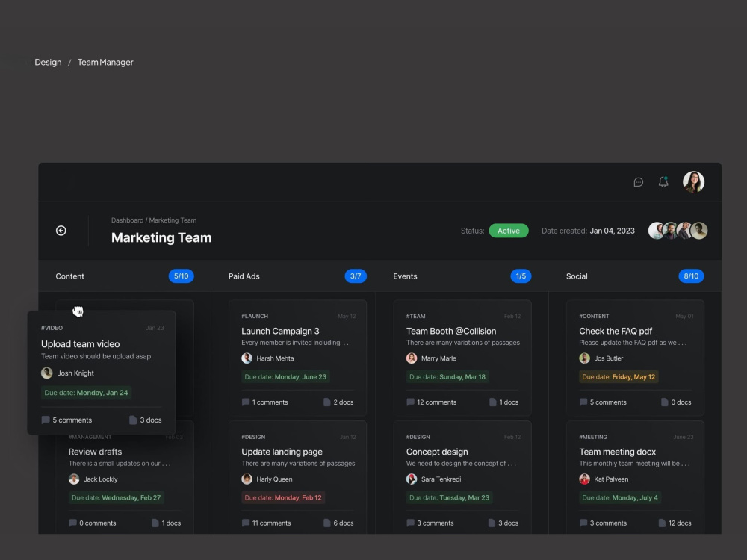Screen dimensions: 747x560
Task: Click the Sunday, Mar 18 due date tag
Action: click(447, 376)
